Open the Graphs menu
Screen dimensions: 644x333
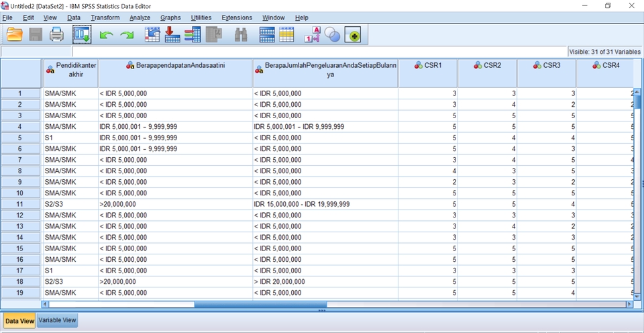click(170, 17)
